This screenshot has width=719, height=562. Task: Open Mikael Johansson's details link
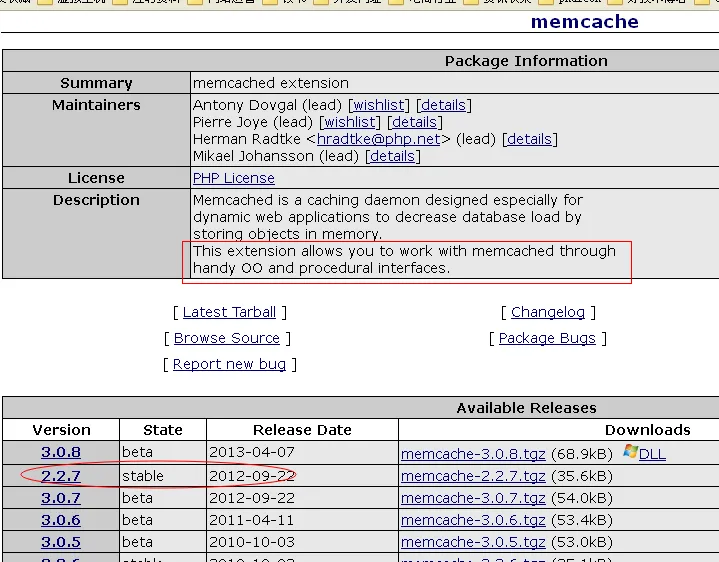click(393, 156)
